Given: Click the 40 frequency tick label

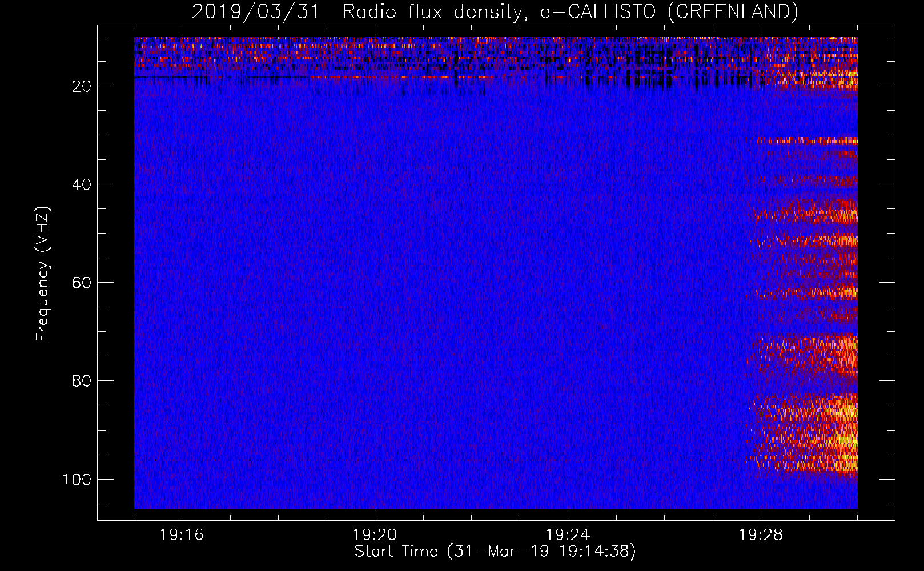Looking at the screenshot, I should 82,184.
